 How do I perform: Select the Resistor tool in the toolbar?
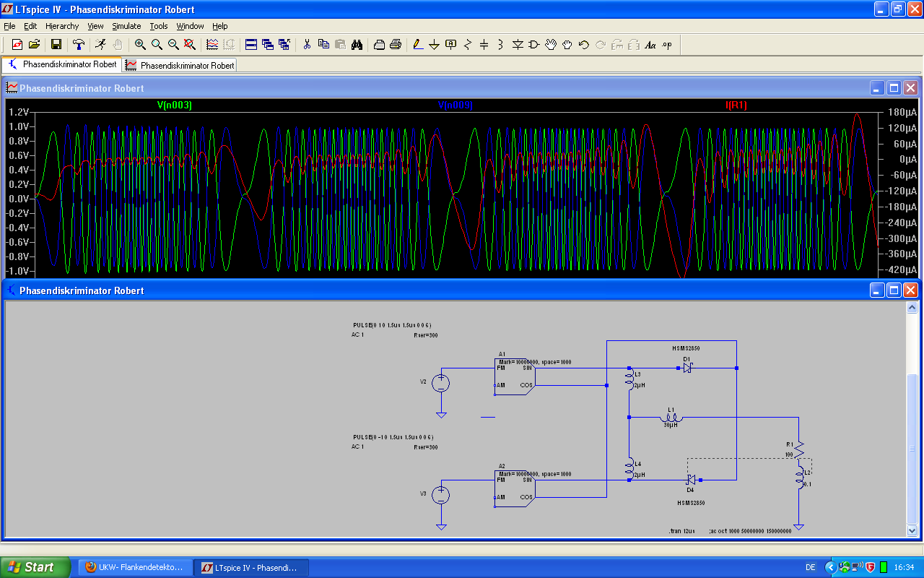[x=467, y=45]
